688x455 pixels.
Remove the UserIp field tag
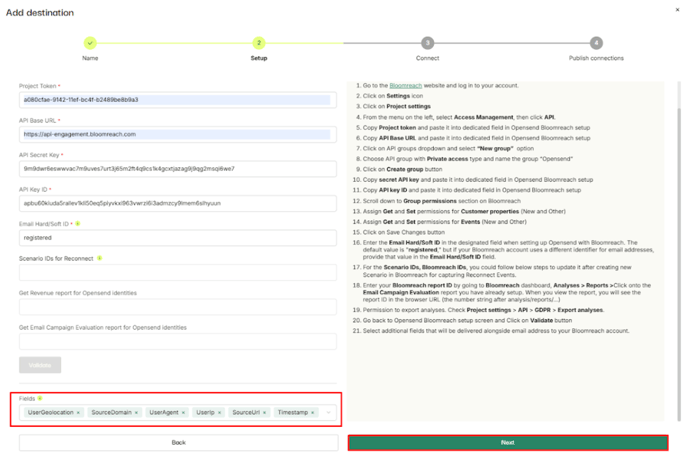pyautogui.click(x=220, y=412)
